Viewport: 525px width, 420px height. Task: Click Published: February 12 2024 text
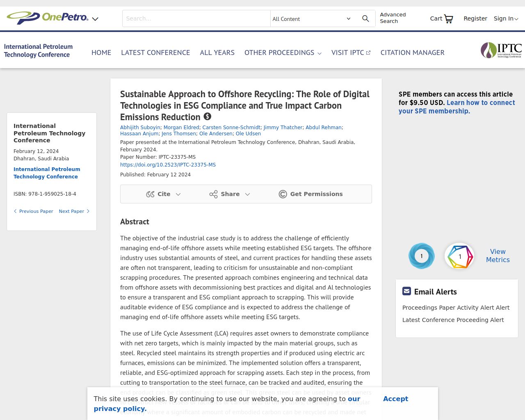click(155, 175)
